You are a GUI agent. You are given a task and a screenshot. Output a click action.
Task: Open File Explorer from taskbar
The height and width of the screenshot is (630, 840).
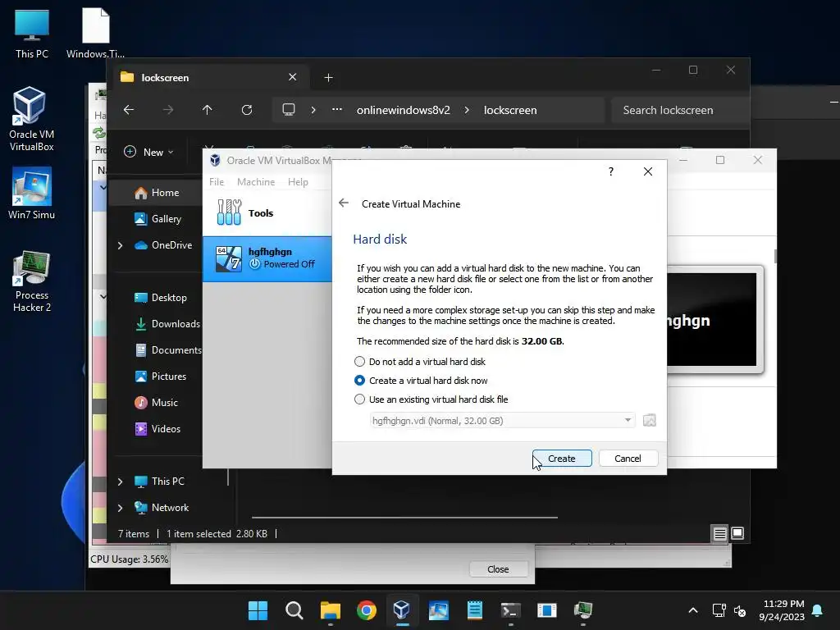tap(330, 610)
